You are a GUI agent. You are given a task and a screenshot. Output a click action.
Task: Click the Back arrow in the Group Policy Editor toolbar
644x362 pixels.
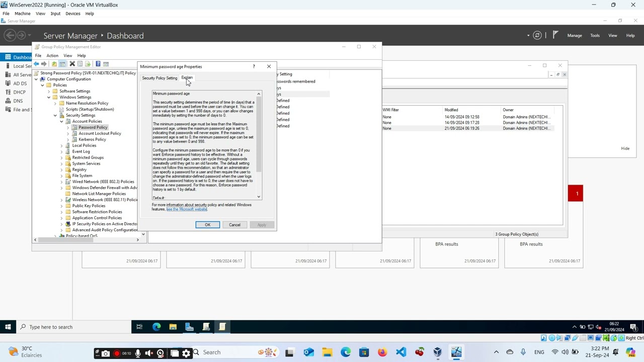[36, 64]
